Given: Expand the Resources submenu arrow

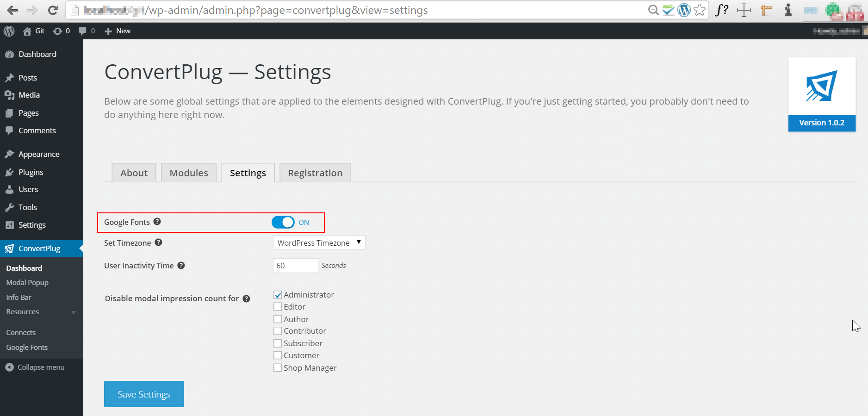Looking at the screenshot, I should click(x=74, y=312).
